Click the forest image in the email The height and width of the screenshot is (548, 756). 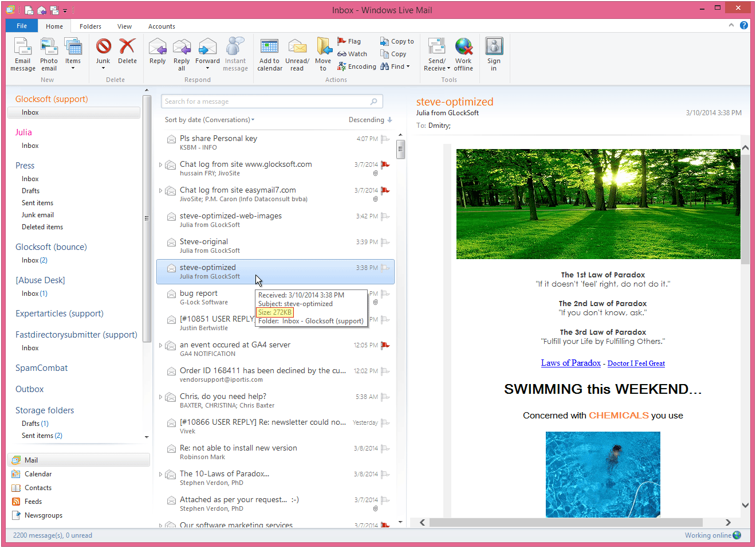tap(598, 204)
